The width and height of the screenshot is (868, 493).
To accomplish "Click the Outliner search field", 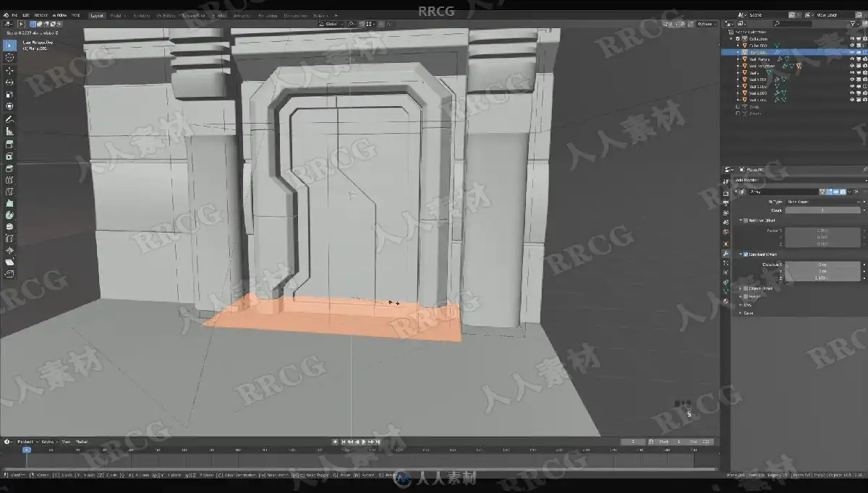I will click(x=793, y=24).
